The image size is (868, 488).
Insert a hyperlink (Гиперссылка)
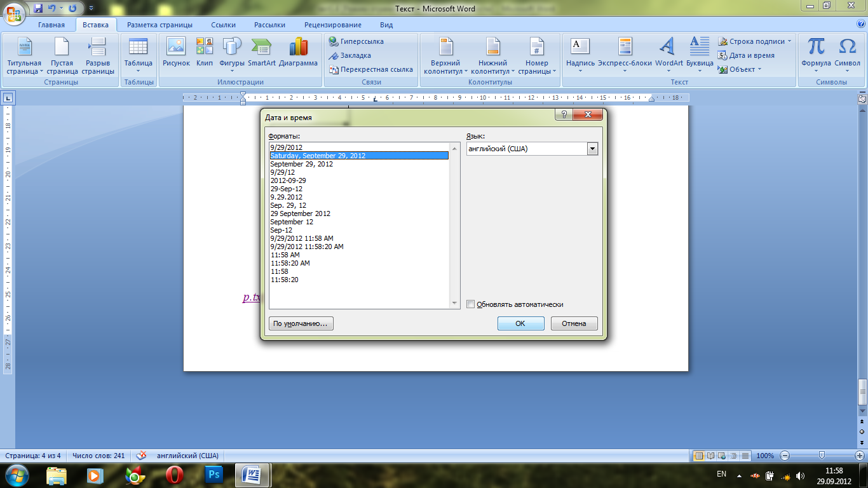[x=356, y=41]
